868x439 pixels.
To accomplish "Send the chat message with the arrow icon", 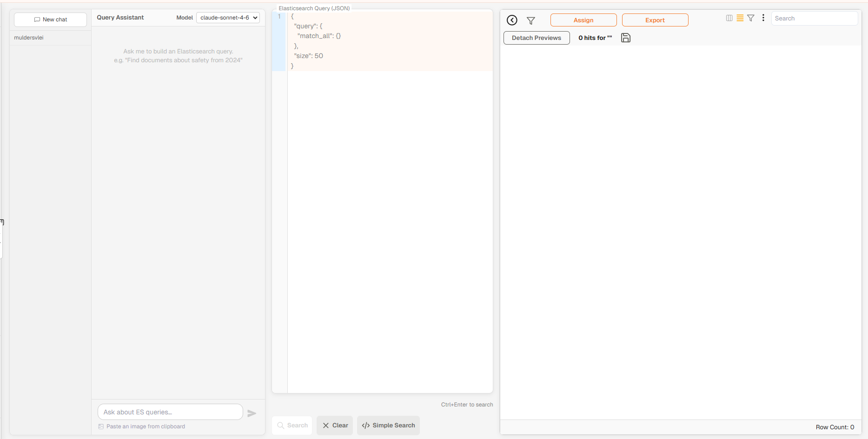I will (252, 413).
